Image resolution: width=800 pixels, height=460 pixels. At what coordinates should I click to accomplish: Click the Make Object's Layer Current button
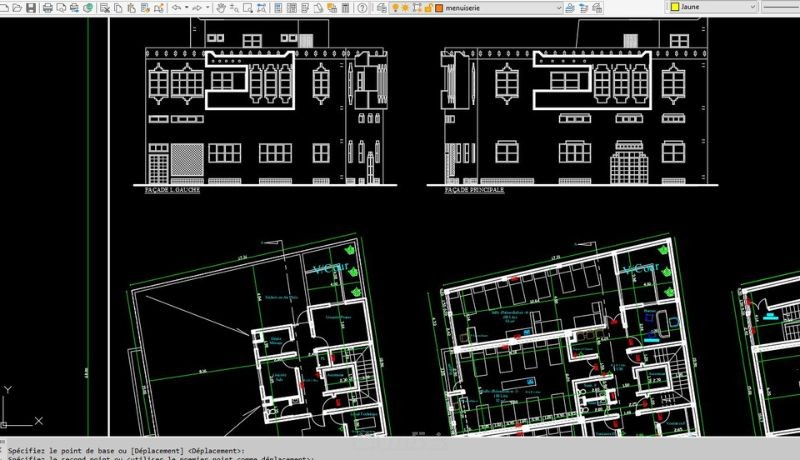click(570, 8)
